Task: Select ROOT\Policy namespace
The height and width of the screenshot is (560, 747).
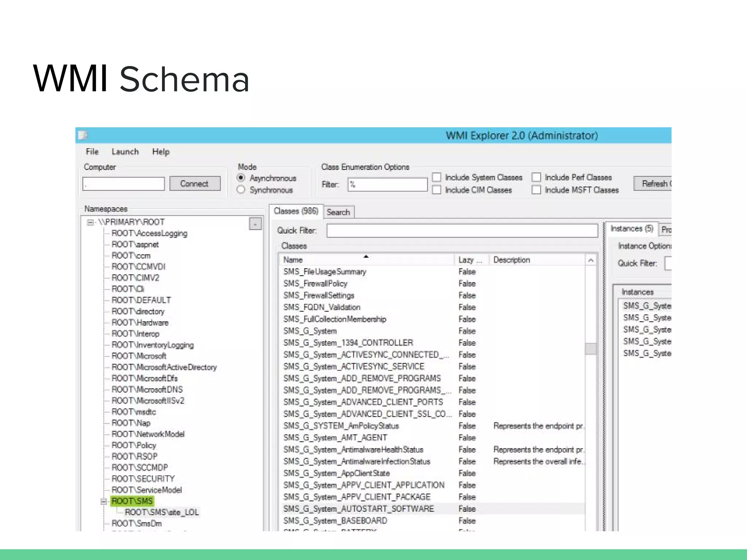Action: pyautogui.click(x=134, y=445)
